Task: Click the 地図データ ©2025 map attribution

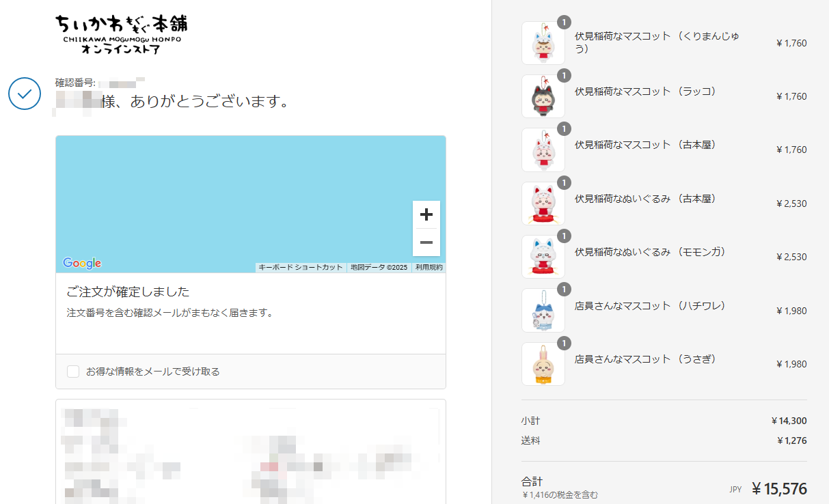Action: [379, 267]
